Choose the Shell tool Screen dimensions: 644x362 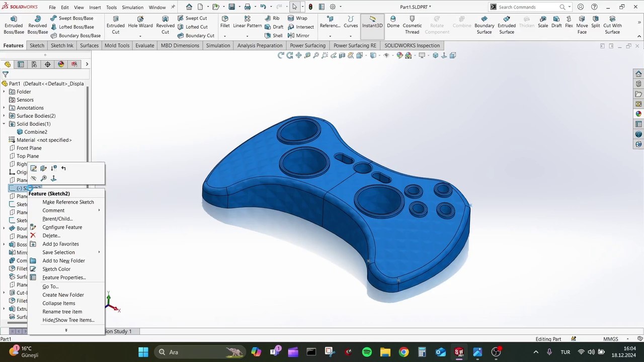pos(273,36)
